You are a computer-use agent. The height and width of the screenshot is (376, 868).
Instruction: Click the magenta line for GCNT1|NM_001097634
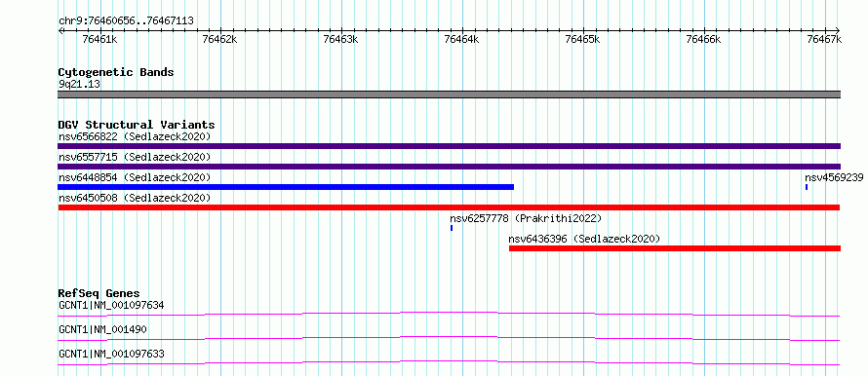pyautogui.click(x=449, y=314)
